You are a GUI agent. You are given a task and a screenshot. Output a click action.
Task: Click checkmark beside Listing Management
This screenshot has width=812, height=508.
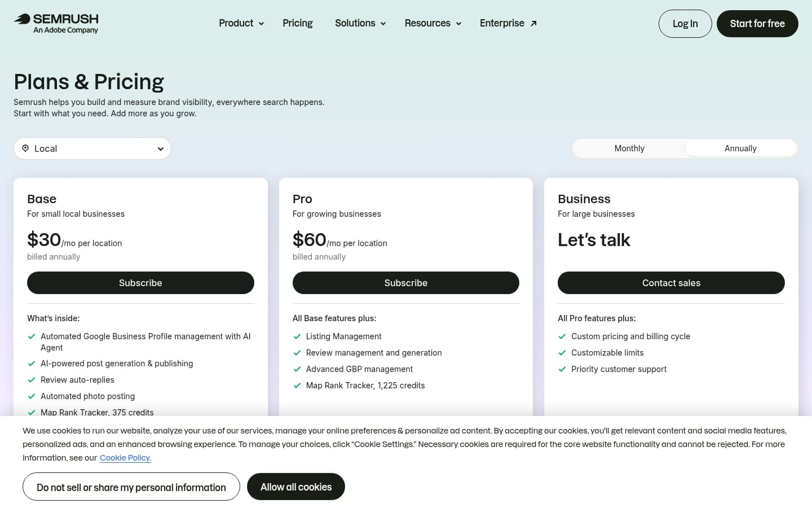(297, 336)
